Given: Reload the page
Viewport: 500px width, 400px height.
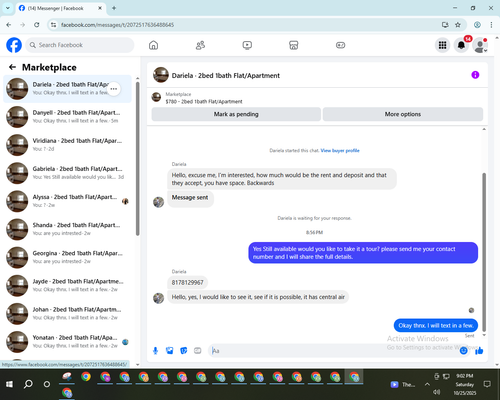Looking at the screenshot, I should [x=37, y=25].
